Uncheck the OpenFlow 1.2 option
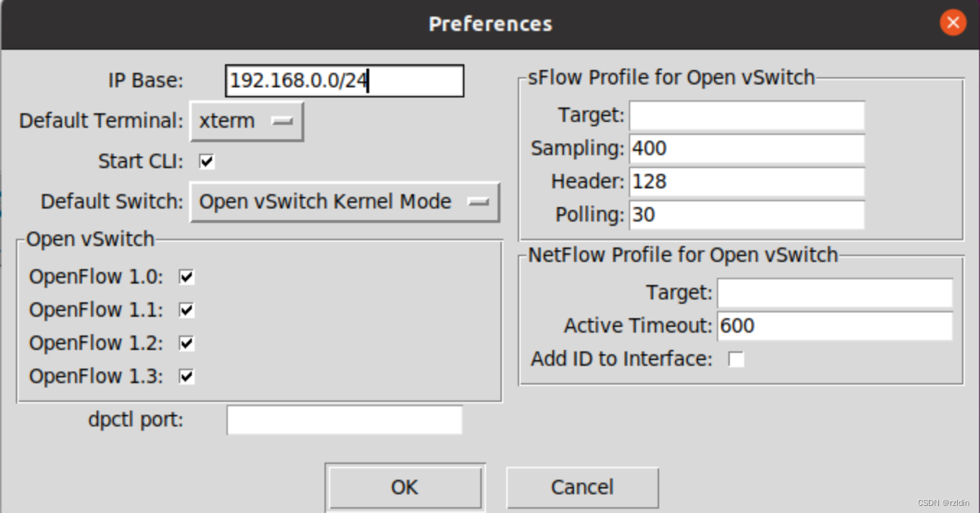 pos(185,343)
